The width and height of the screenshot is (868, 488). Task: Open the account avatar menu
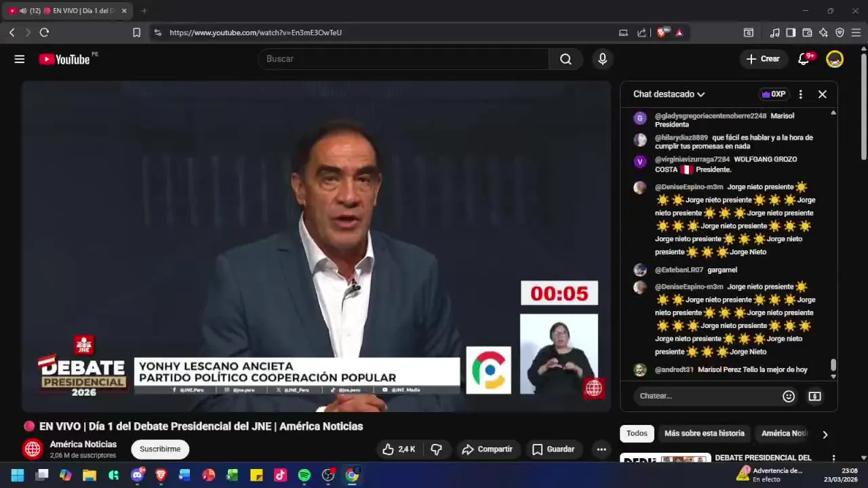point(835,59)
